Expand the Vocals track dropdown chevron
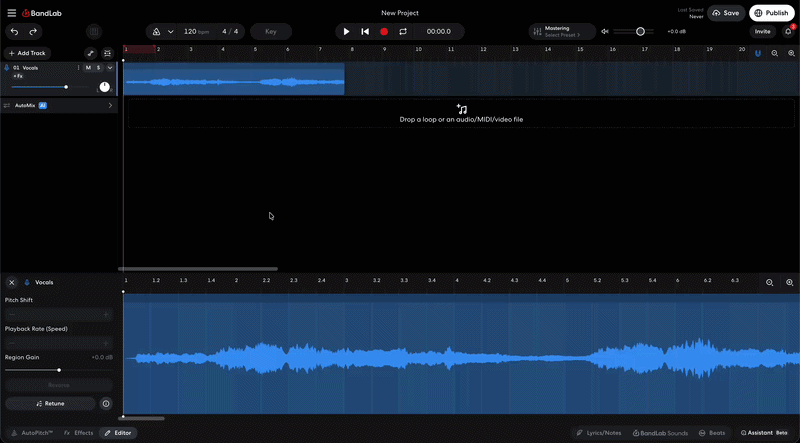 (x=110, y=68)
